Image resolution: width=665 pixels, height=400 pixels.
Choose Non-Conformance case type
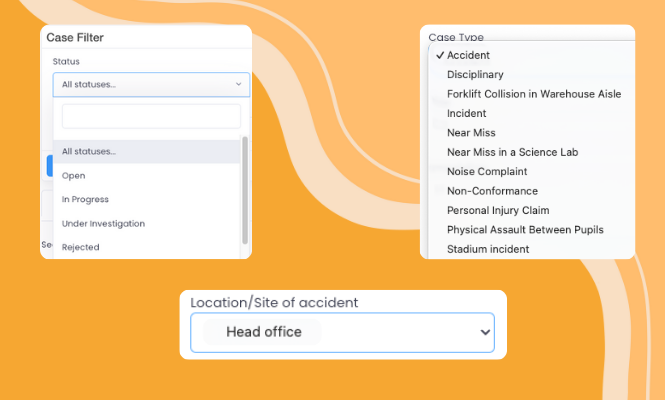pos(492,191)
